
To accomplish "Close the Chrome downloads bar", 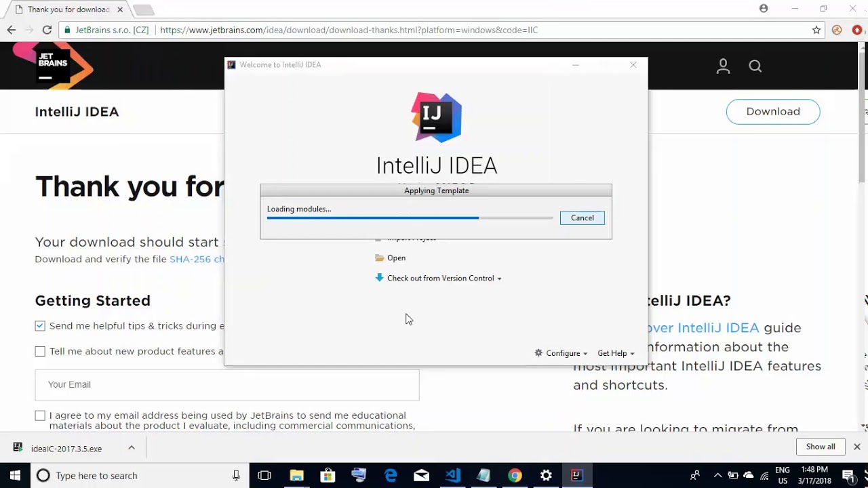I will pos(857,447).
